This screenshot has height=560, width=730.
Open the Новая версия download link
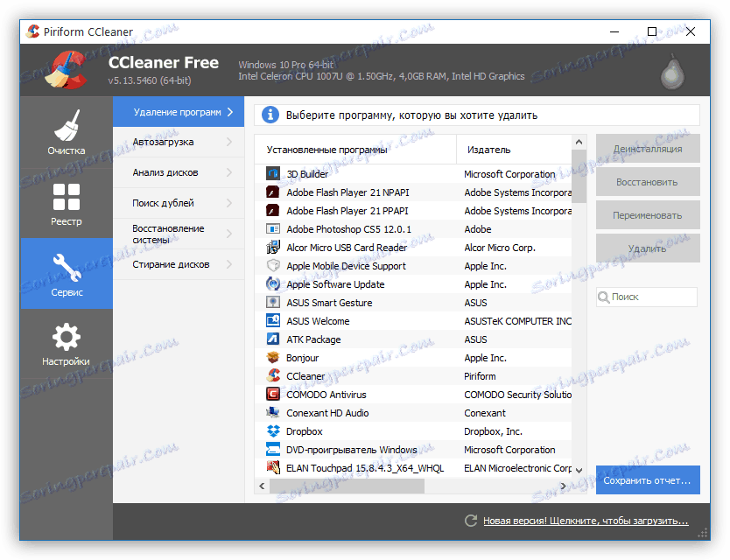[586, 521]
